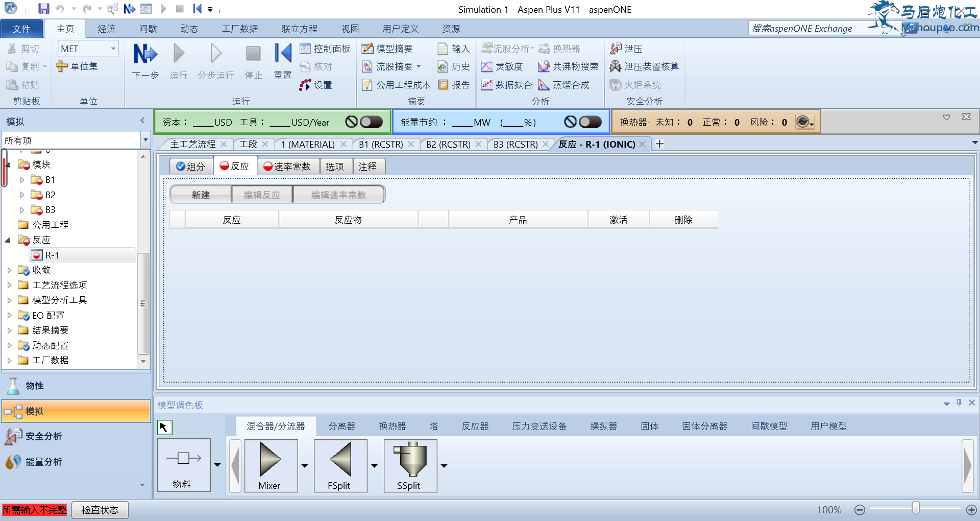This screenshot has height=521, width=980.
Task: Open Pressure Relief (泄压) tool
Action: pyautogui.click(x=626, y=49)
